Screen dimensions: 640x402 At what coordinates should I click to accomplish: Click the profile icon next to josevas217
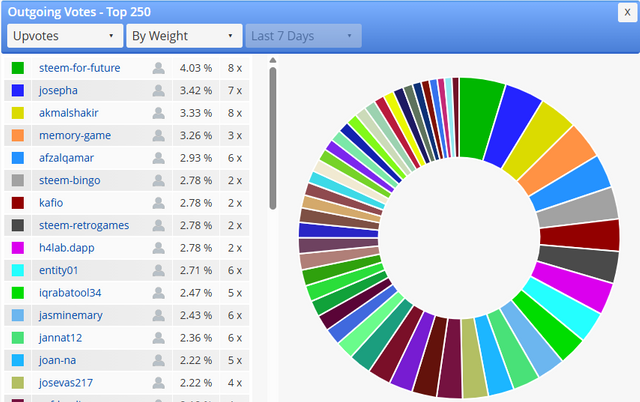tap(158, 382)
